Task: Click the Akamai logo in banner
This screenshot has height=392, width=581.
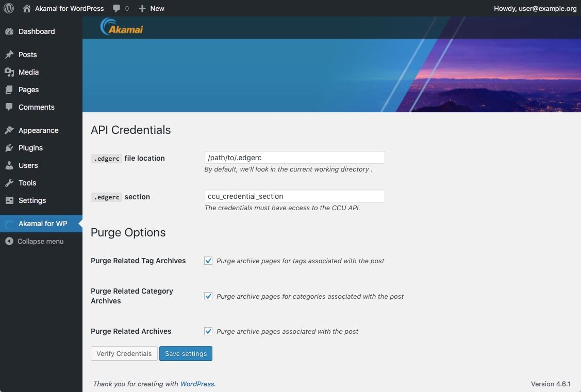Action: coord(122,27)
